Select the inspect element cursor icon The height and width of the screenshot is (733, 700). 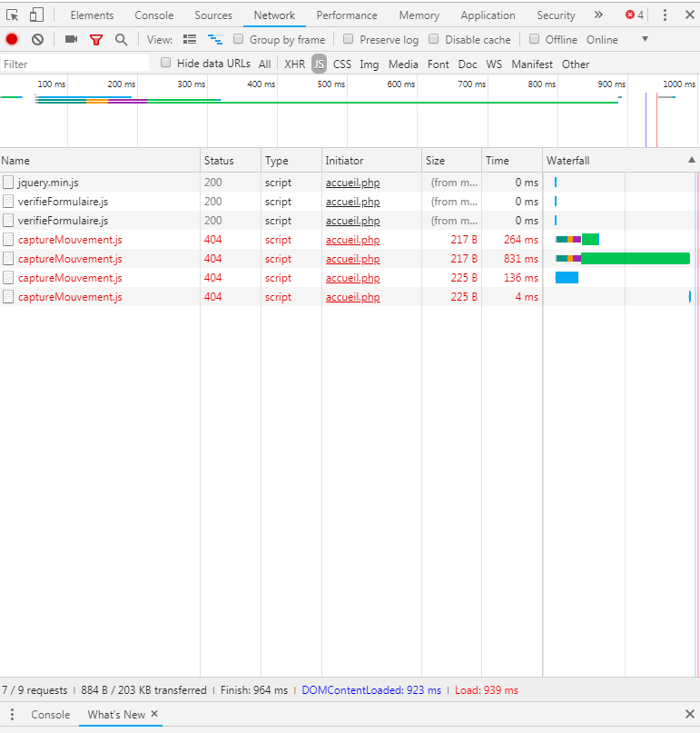coord(13,15)
